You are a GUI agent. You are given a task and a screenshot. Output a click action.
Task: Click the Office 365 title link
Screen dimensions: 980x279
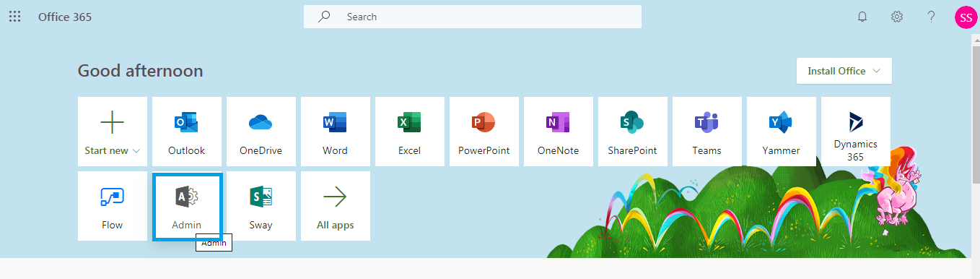coord(65,17)
